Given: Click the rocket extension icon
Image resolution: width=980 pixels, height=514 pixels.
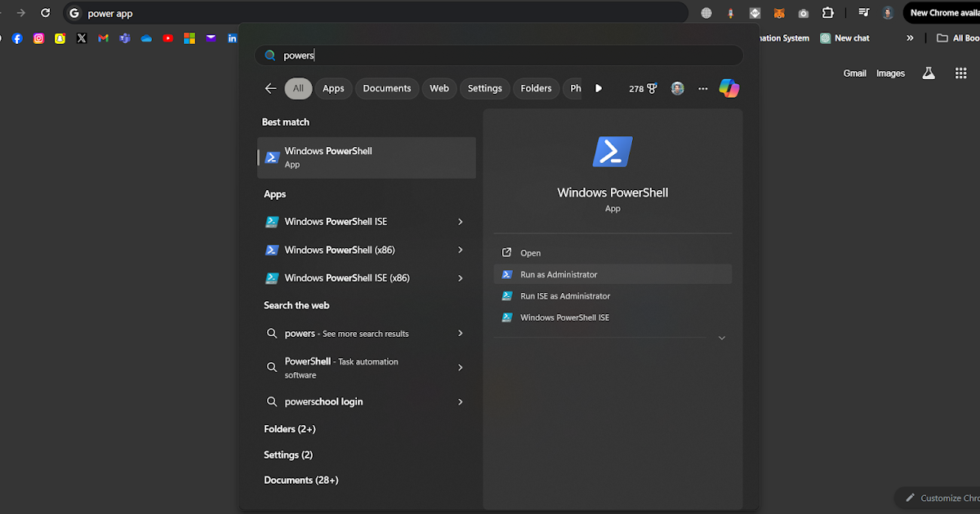Looking at the screenshot, I should (x=730, y=13).
